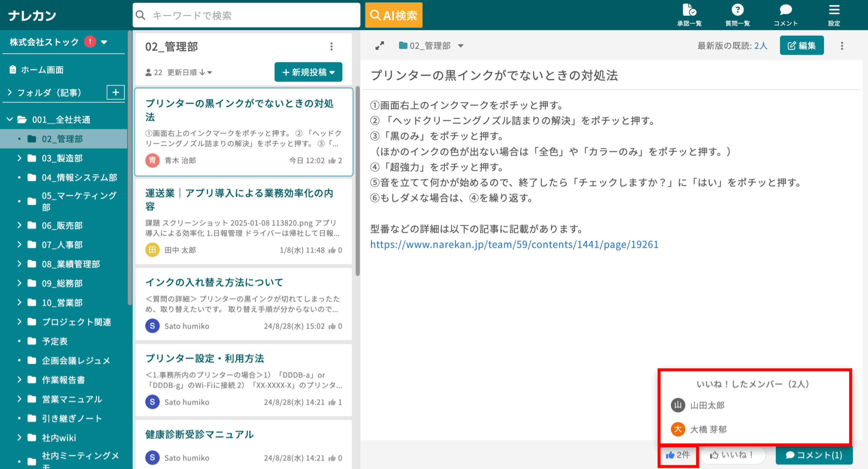Click the 編集 edit button

802,45
